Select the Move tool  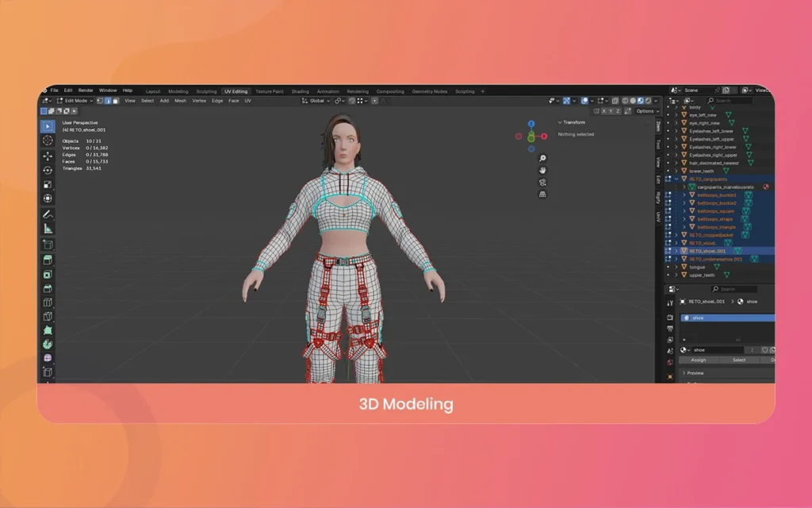[48, 156]
